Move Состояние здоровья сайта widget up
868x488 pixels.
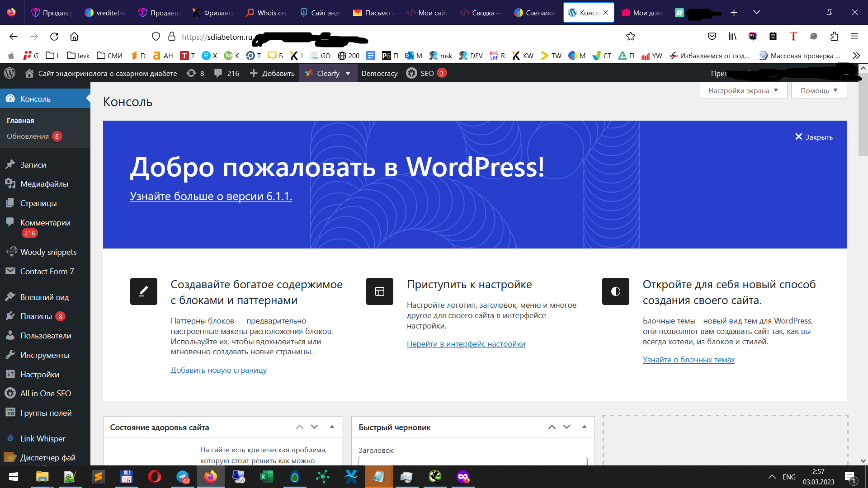[299, 427]
